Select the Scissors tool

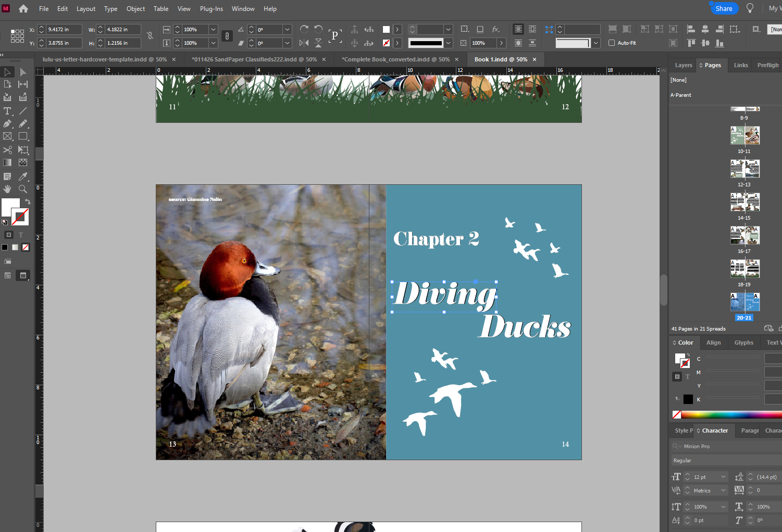(x=8, y=150)
